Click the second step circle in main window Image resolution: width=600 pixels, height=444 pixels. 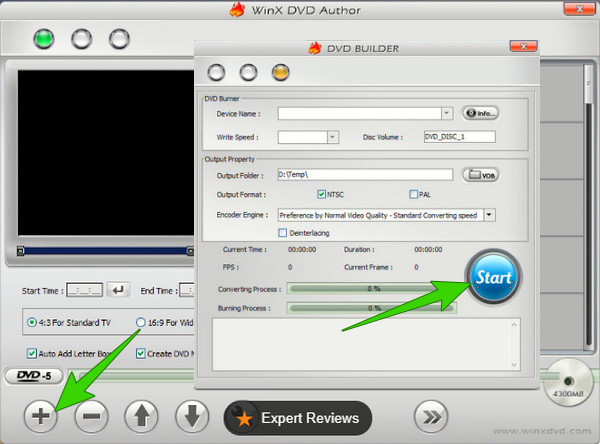82,39
